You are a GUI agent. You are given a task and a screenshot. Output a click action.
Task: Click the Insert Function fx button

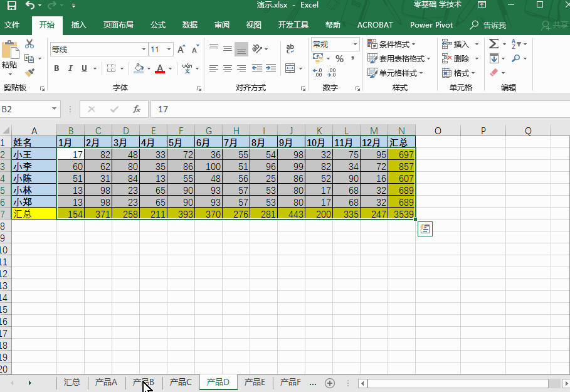(x=137, y=109)
